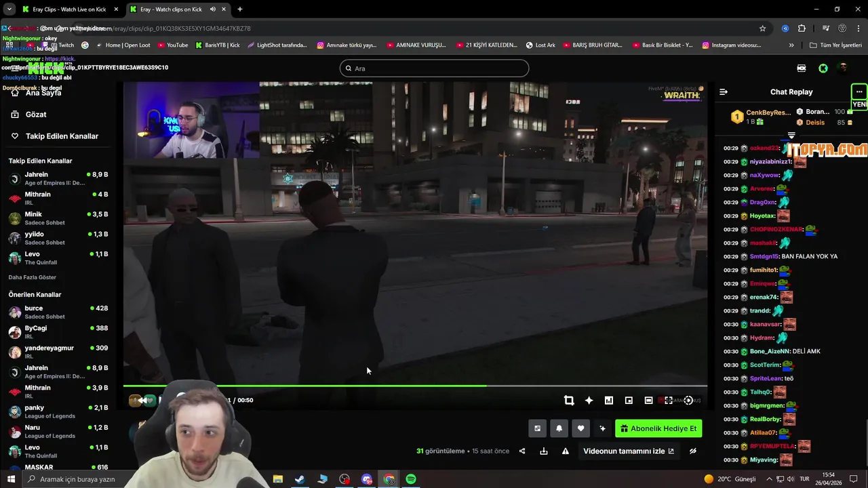Share the clip via share icon
Image resolution: width=868 pixels, height=488 pixels.
(522, 451)
